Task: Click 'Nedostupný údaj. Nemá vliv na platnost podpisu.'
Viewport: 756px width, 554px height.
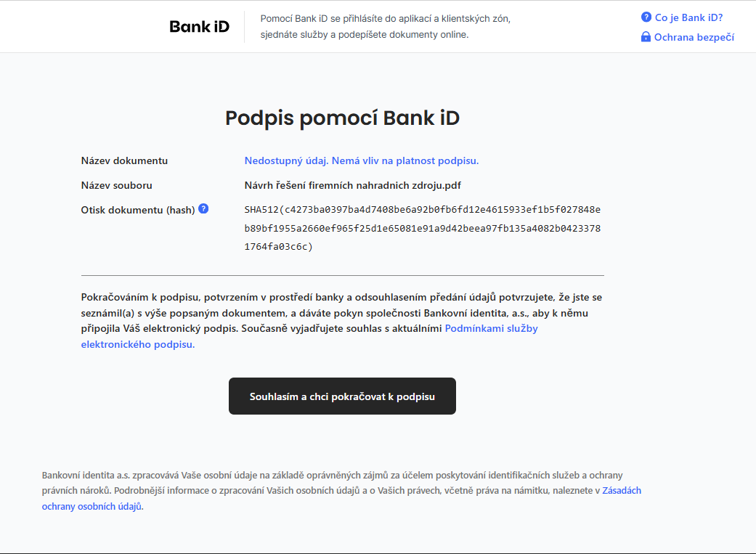Action: point(362,160)
